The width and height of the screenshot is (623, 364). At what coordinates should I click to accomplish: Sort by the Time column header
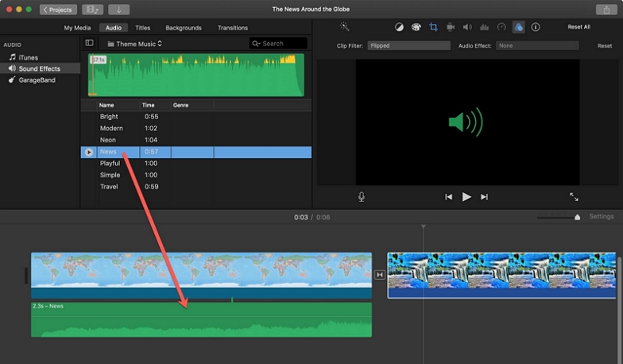(x=148, y=105)
